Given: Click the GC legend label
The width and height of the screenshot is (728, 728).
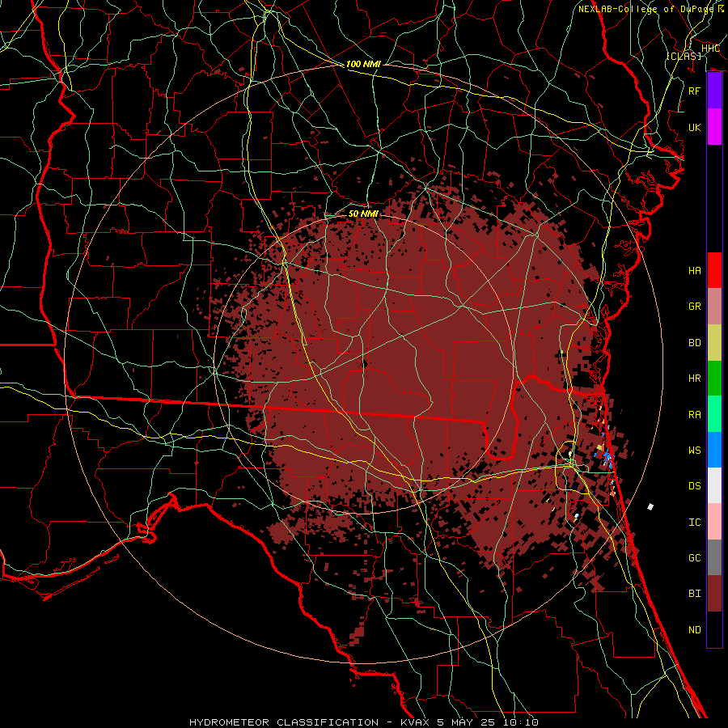Looking at the screenshot, I should 695,558.
